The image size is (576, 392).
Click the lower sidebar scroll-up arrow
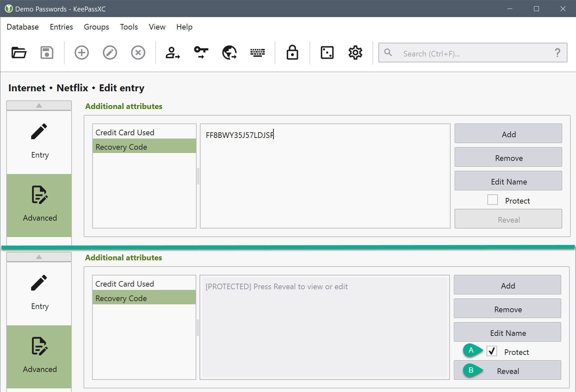(x=39, y=257)
